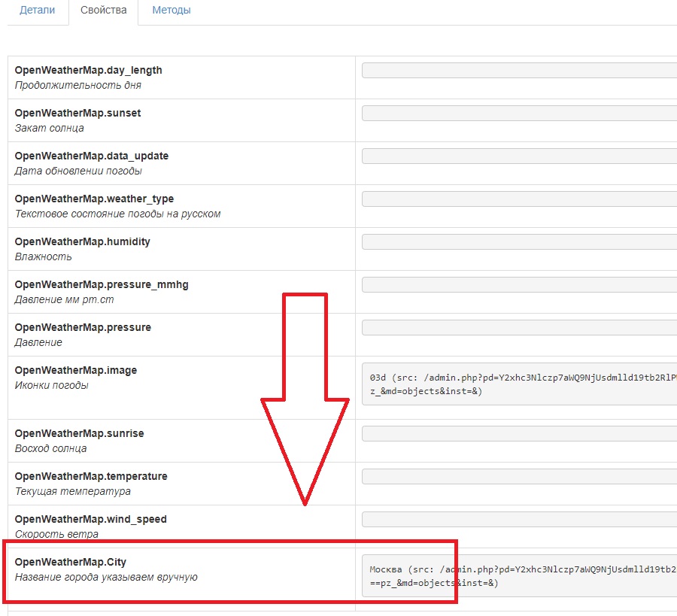This screenshot has width=677, height=616.
Task: Select the OpenWeatherMap.temperature property name
Action: click(91, 476)
